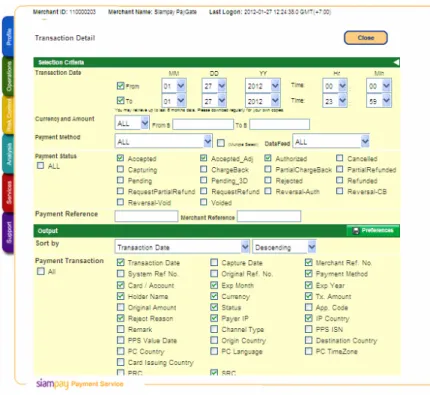Toggle the To date checkbox
Screen dimensions: 430x395
coord(120,100)
